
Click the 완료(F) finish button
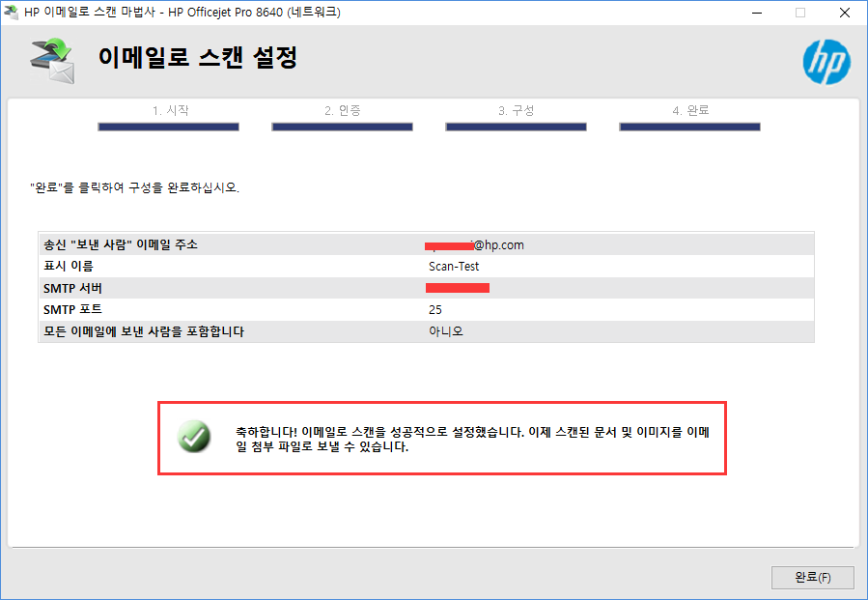coord(812,577)
